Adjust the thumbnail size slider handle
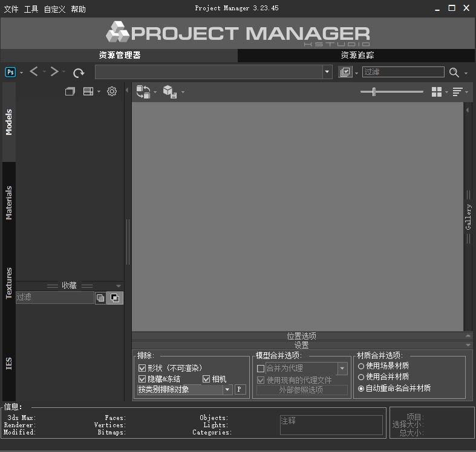This screenshot has height=452, width=476. tap(374, 92)
